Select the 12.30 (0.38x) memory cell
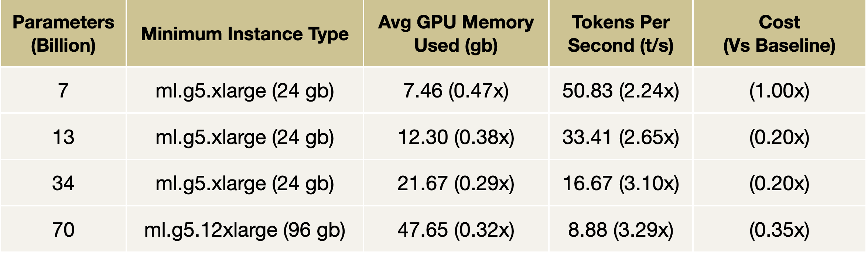This screenshot has width=868, height=257. pyautogui.click(x=456, y=137)
